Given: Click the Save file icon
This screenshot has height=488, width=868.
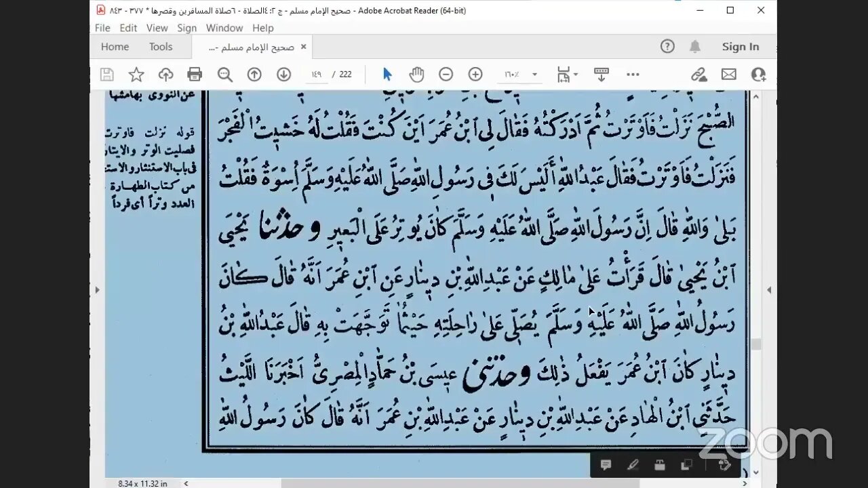Looking at the screenshot, I should click(x=107, y=75).
